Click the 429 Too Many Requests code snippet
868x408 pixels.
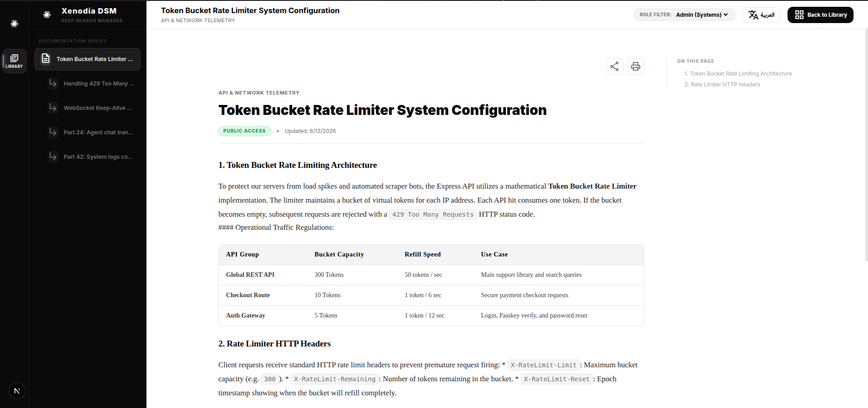[433, 214]
